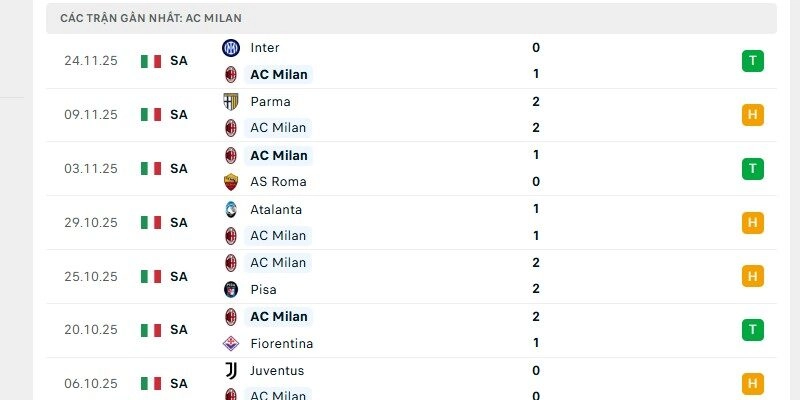The height and width of the screenshot is (400, 800).
Task: Open the Pisa team link
Action: coord(263,289)
